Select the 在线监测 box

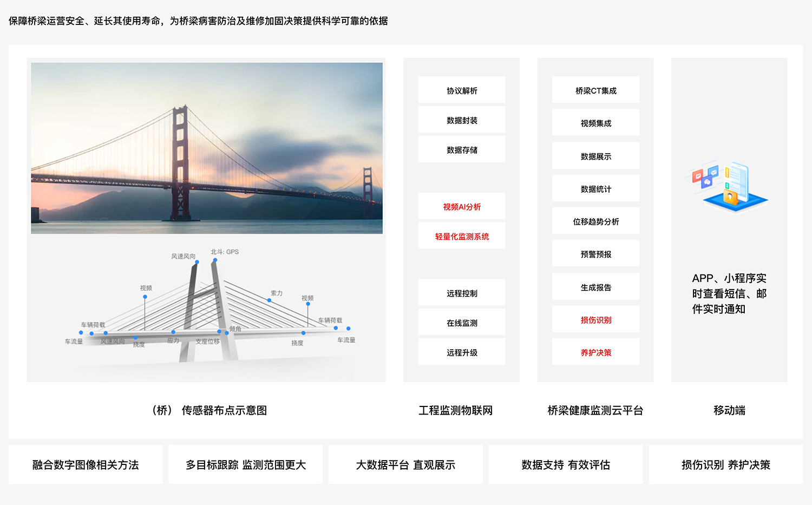(462, 323)
